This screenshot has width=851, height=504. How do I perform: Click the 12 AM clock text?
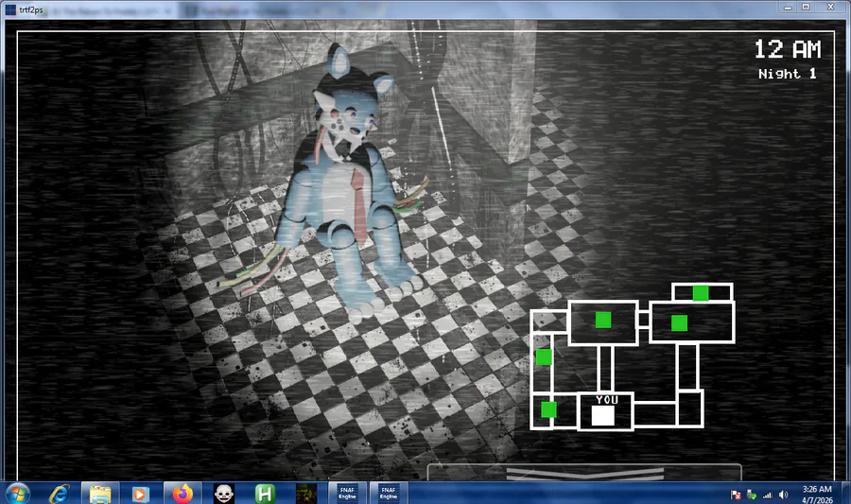[788, 49]
